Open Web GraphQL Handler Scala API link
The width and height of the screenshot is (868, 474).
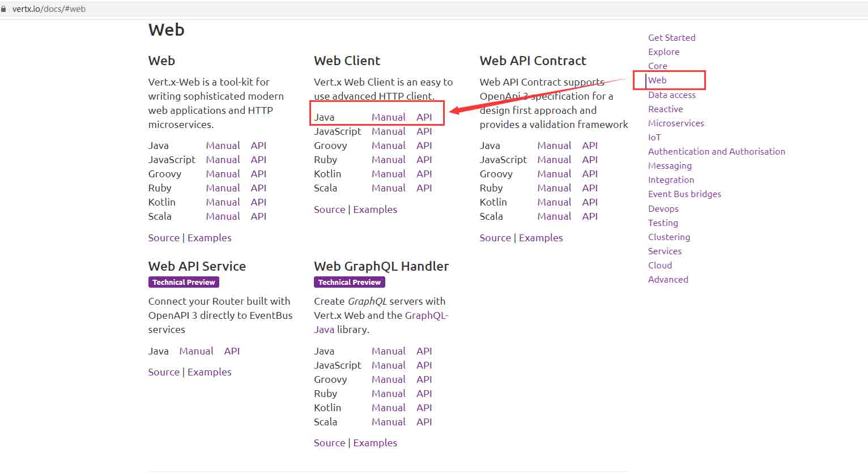point(424,422)
